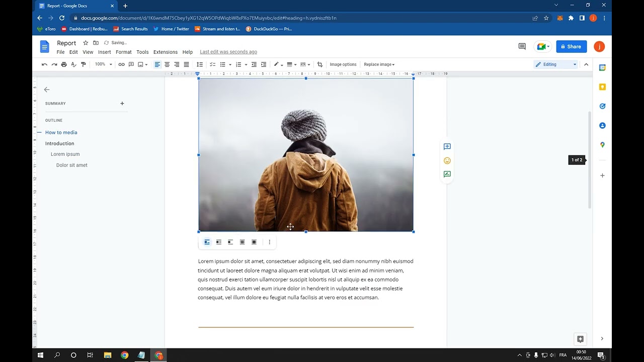The image size is (644, 362).
Task: Go to 'Lorem ipsum' outline entry
Action: coord(65,154)
